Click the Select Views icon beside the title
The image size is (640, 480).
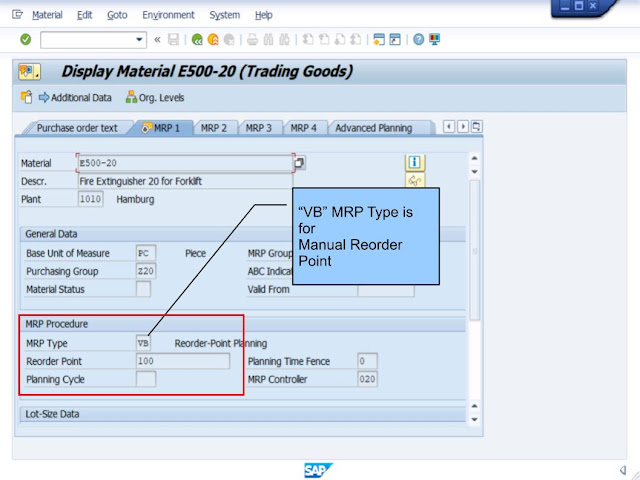29,71
